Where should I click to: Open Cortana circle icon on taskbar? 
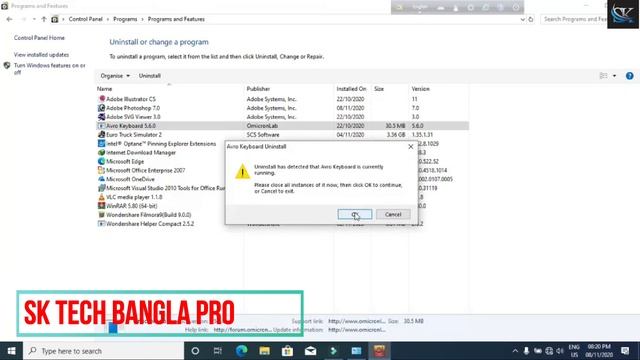(195, 351)
